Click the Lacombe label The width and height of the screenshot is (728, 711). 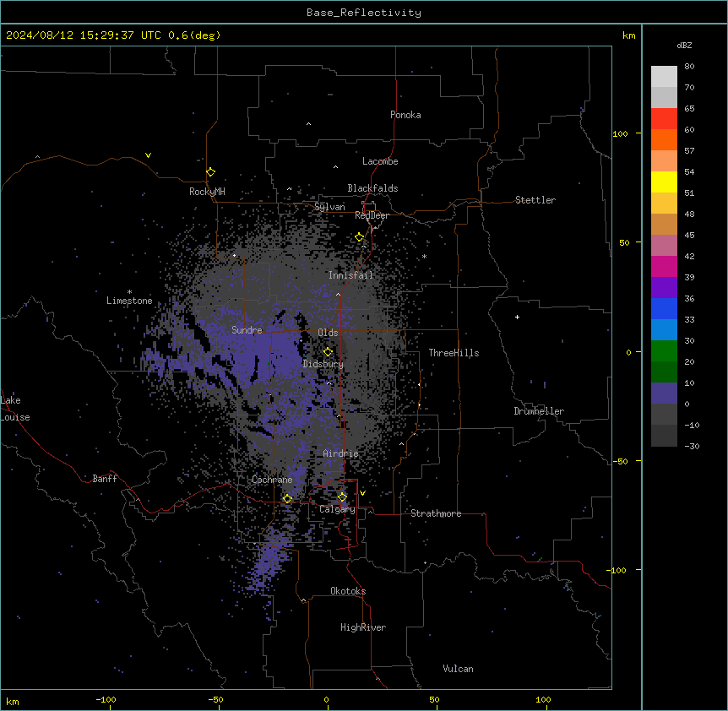coord(380,161)
